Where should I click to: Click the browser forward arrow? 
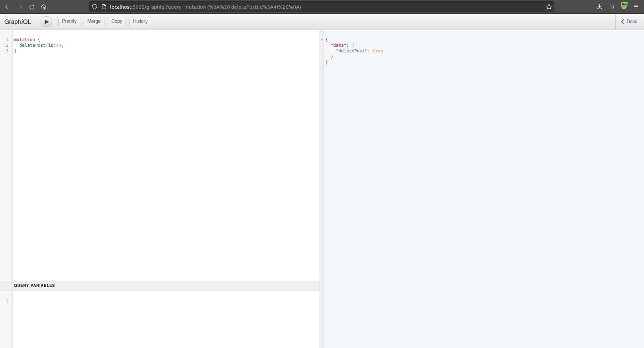pos(20,7)
